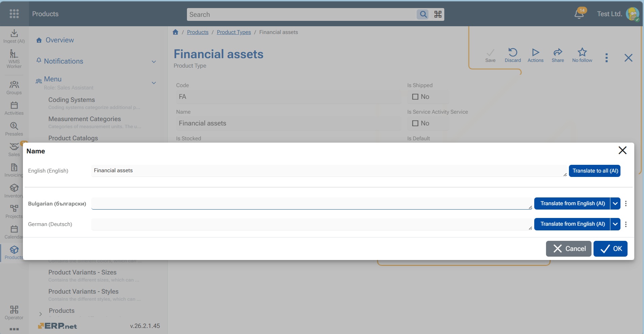Close the Name dialog with X

tap(622, 150)
